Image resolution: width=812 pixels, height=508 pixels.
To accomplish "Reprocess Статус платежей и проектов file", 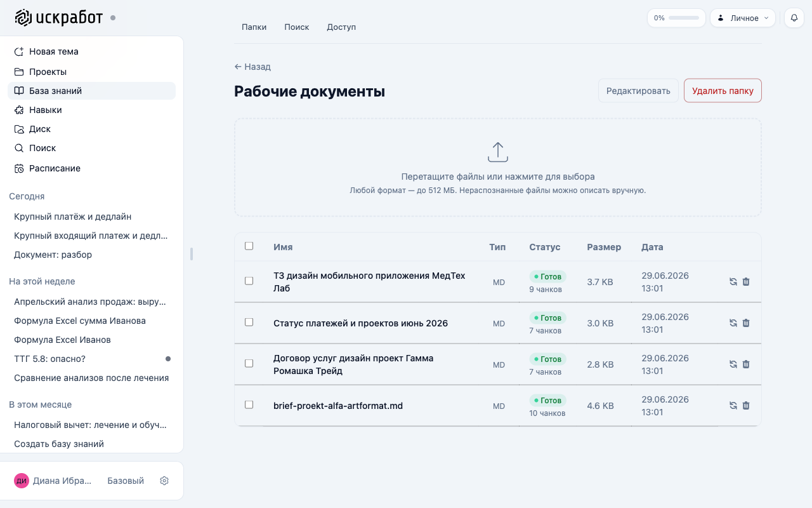I will 733,323.
